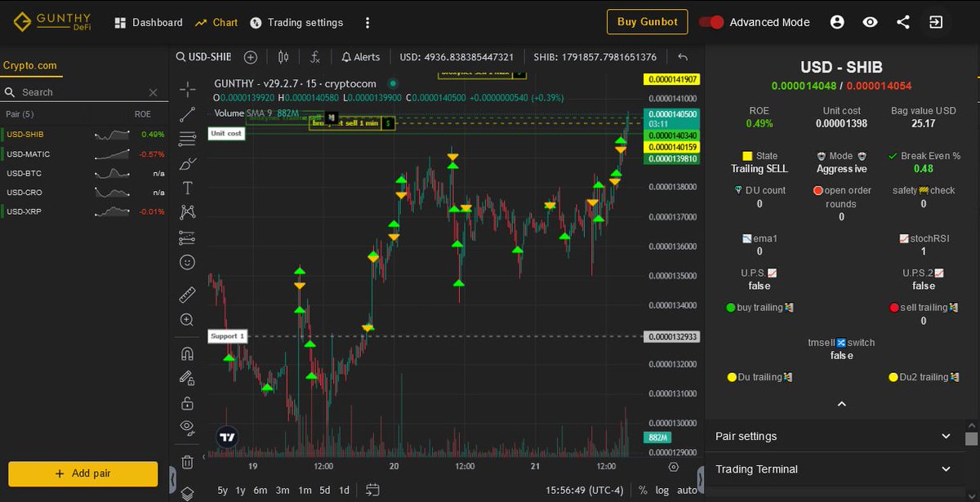This screenshot has height=502, width=980.
Task: Click the Unit cost line label
Action: (x=226, y=133)
